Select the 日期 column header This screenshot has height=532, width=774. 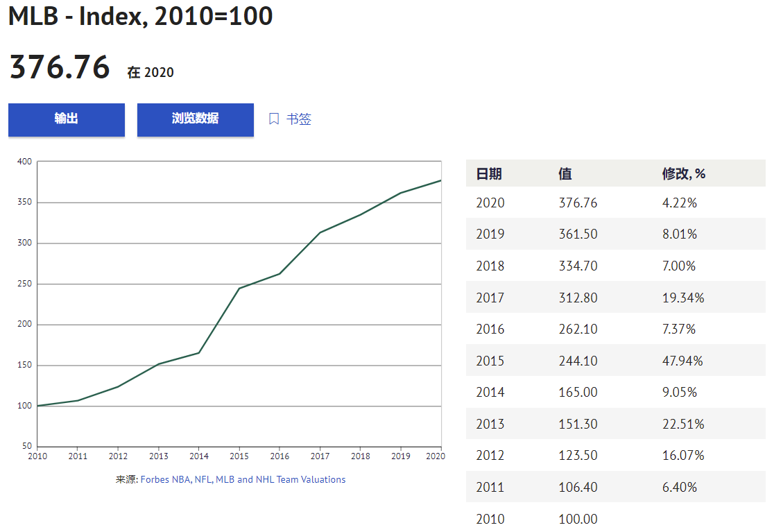tap(489, 174)
